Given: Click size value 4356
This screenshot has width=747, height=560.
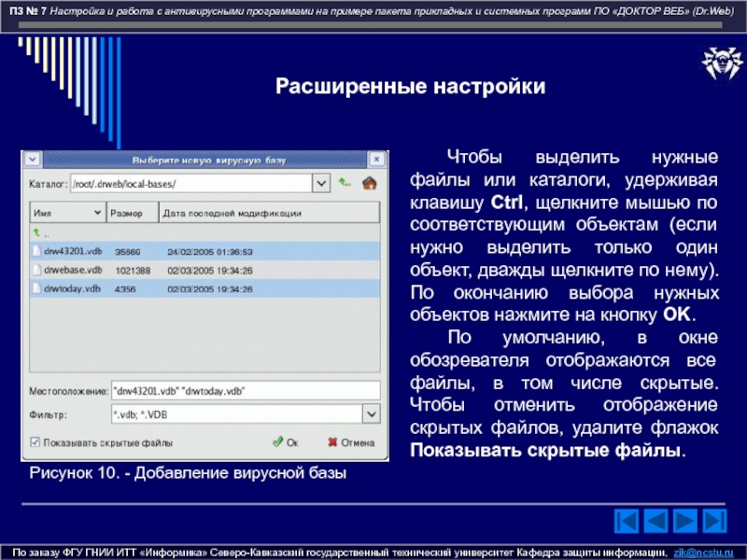Looking at the screenshot, I should click(125, 289).
